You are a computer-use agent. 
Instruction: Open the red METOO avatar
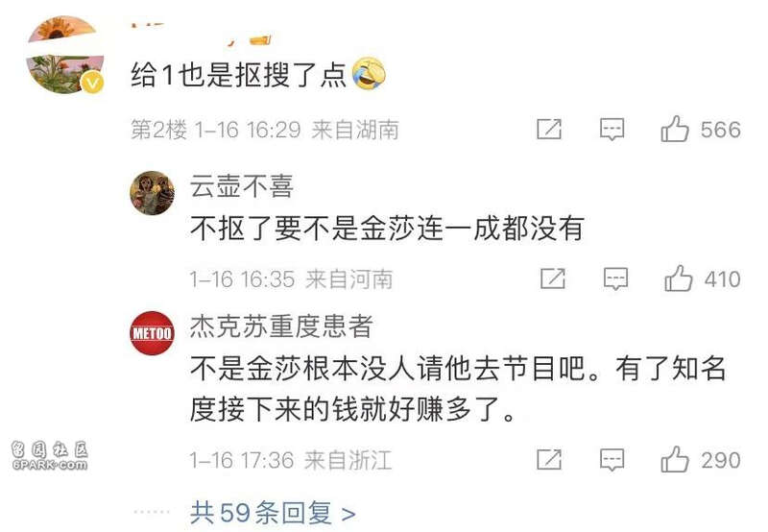pyautogui.click(x=153, y=333)
